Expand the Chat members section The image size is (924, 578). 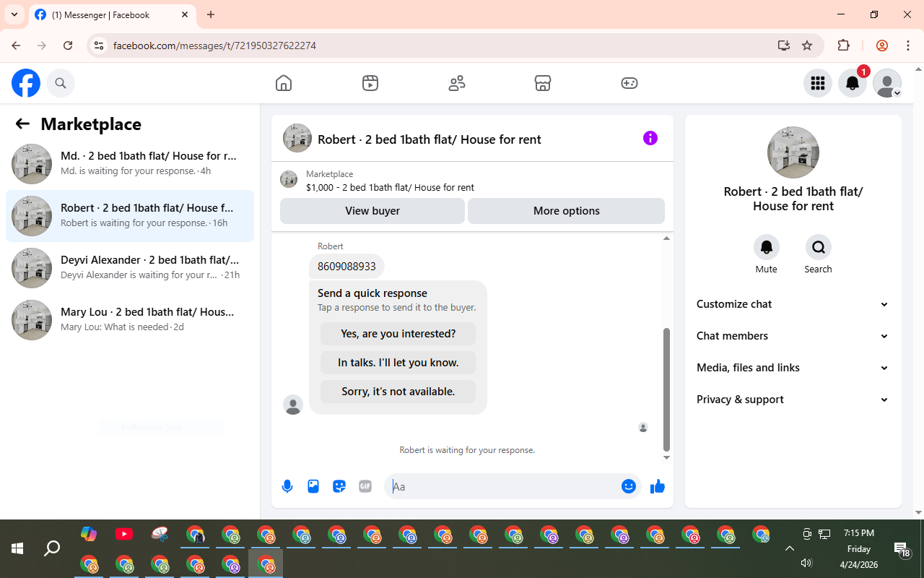pos(793,336)
